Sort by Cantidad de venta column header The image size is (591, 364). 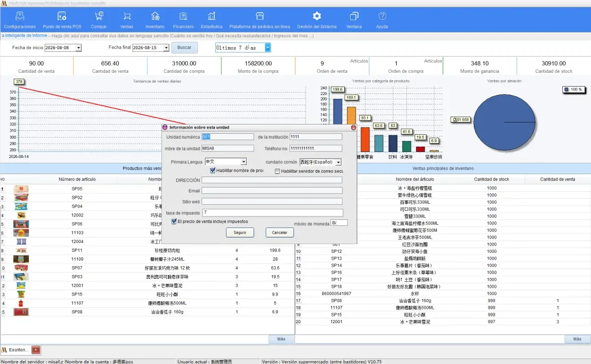pos(558,180)
